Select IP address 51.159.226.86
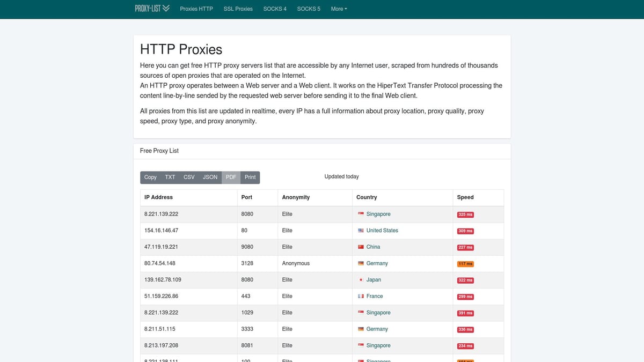The height and width of the screenshot is (362, 644). coord(161,296)
